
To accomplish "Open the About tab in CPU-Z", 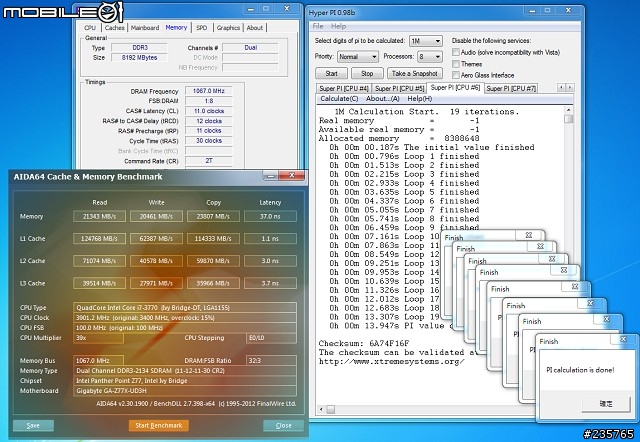I will pos(255,28).
